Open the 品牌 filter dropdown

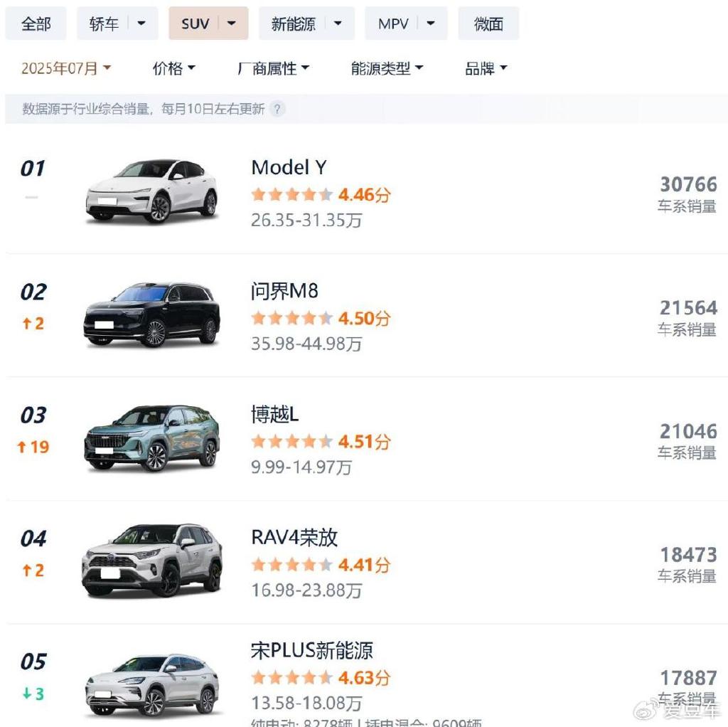pos(486,68)
